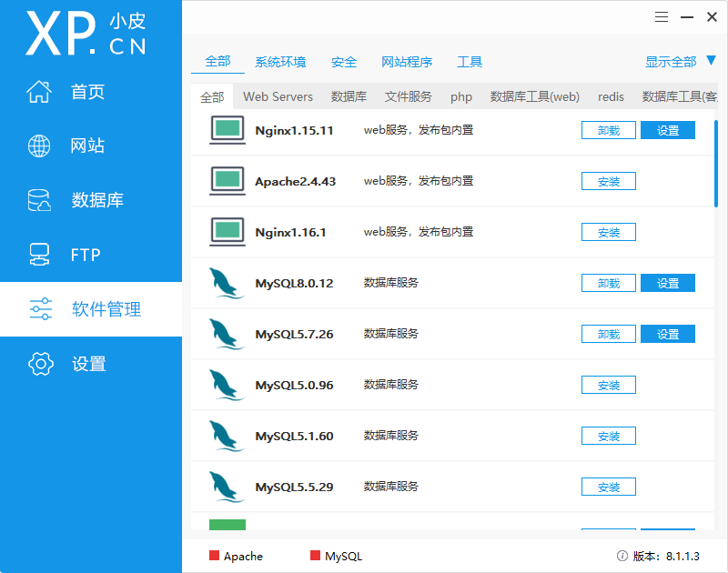Click the 设置 gear icon in sidebar
The height and width of the screenshot is (573, 728).
tap(40, 364)
